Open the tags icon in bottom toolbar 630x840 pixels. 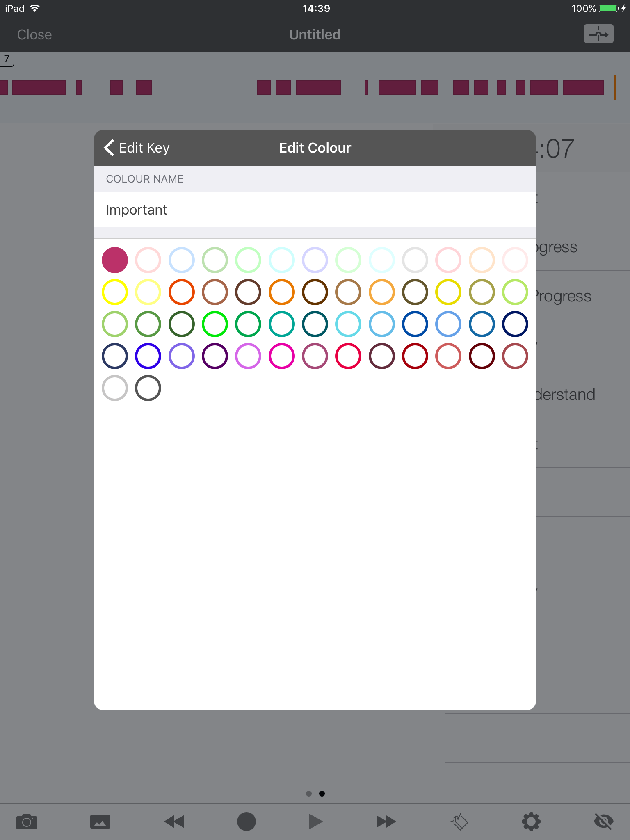[459, 822]
